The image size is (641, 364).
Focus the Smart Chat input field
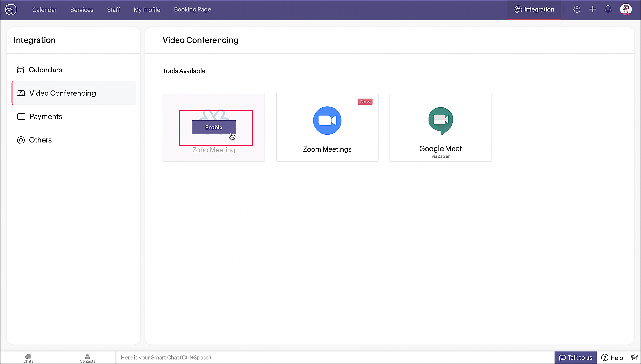click(335, 358)
